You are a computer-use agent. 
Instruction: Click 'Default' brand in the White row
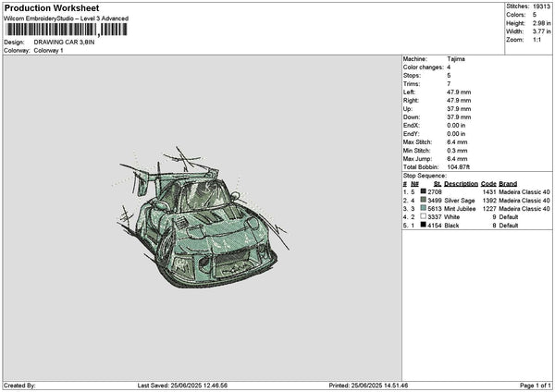[509, 217]
